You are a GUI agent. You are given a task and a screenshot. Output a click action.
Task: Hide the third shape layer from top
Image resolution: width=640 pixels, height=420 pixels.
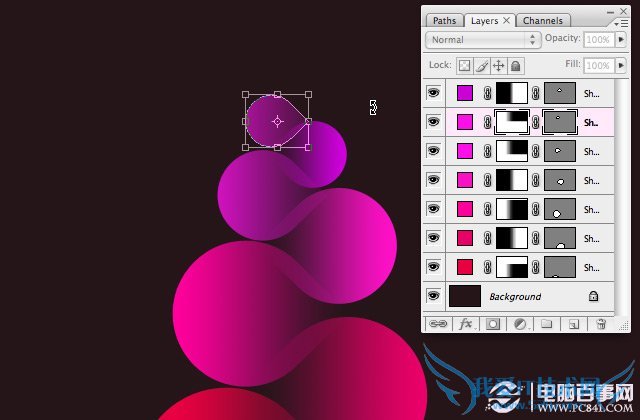pos(433,151)
